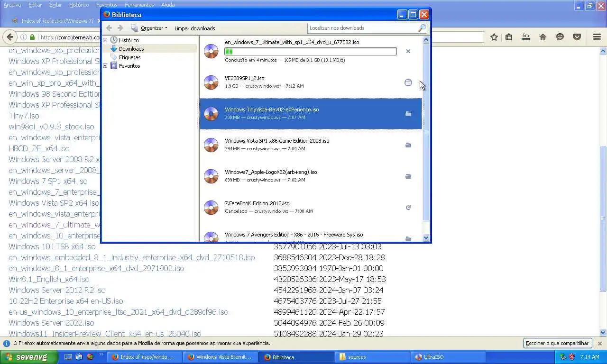The image size is (607, 364).
Task: Select Histórico in the library sidebar
Action: tap(129, 40)
